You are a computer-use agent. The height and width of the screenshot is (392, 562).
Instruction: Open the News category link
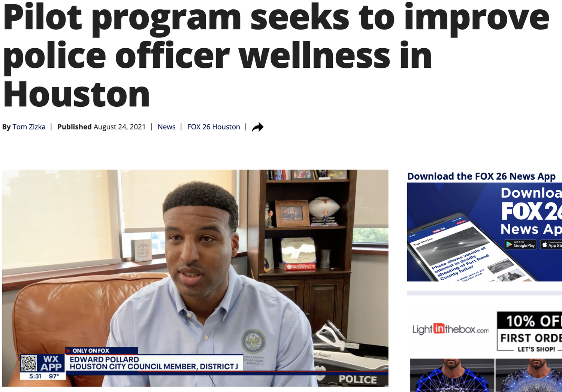pos(166,127)
